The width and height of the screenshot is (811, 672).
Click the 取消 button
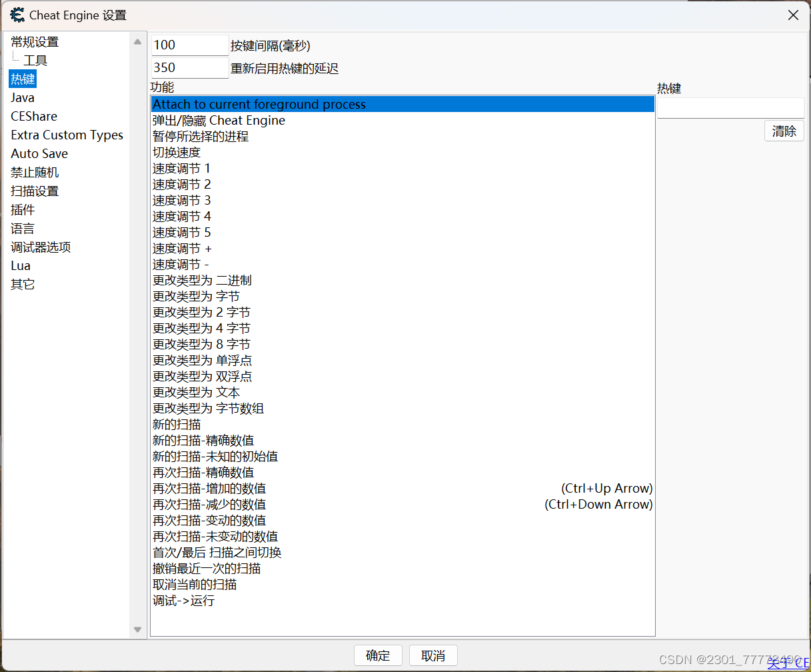coord(433,655)
